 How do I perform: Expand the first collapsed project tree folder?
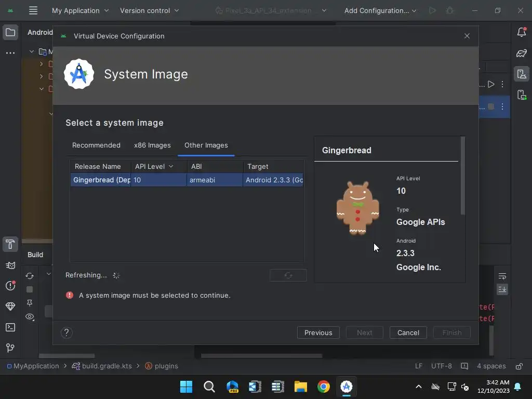tap(42, 64)
